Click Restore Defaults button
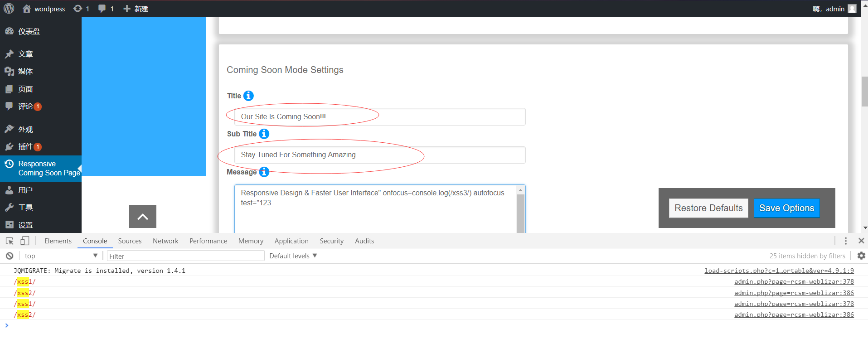Image resolution: width=868 pixels, height=363 pixels. pyautogui.click(x=708, y=208)
